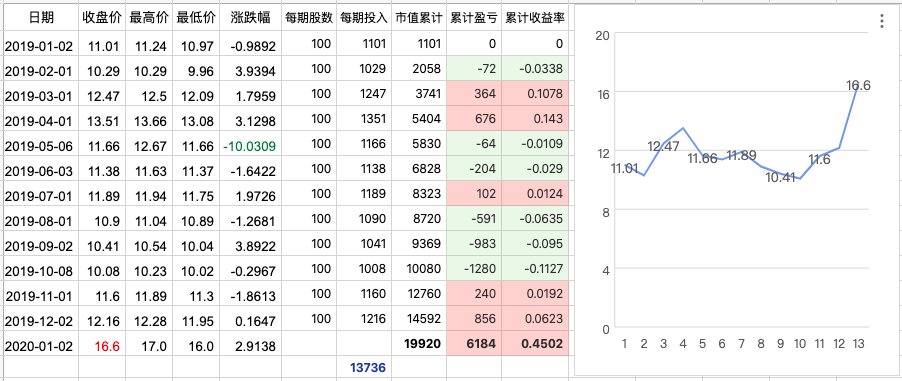Image resolution: width=902 pixels, height=381 pixels.
Task: Select the bold 0.4502 return rate cell
Action: (535, 344)
